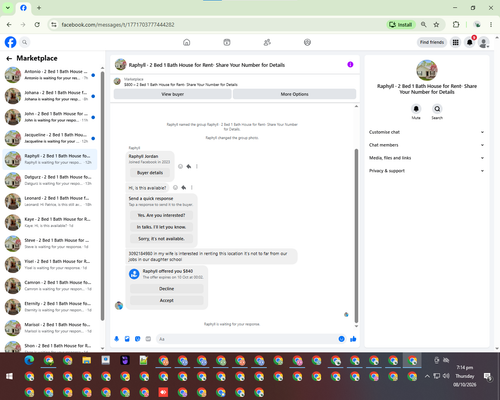Expand Privacy & support section
Image resolution: width=500 pixels, height=400 pixels.
pos(426,171)
